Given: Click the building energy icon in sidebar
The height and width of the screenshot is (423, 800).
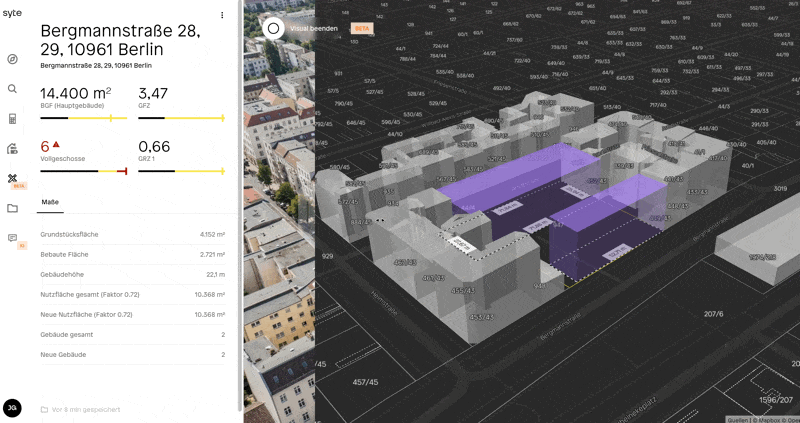Looking at the screenshot, I should 13,149.
